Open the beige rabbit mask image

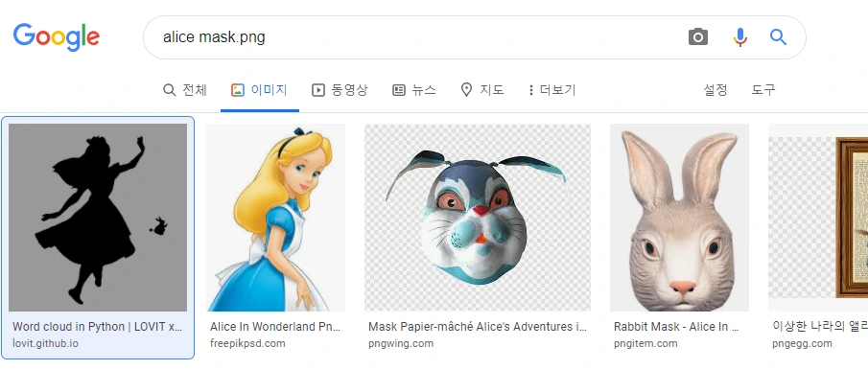pyautogui.click(x=679, y=218)
